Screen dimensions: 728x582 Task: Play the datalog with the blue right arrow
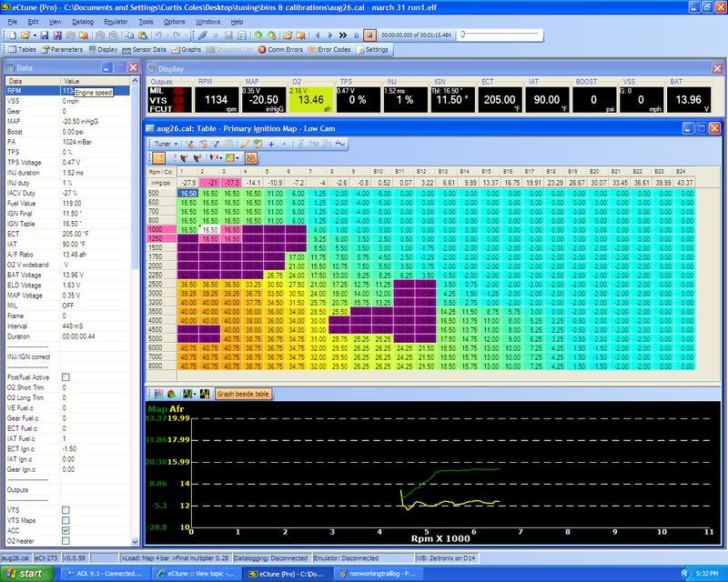click(x=330, y=35)
